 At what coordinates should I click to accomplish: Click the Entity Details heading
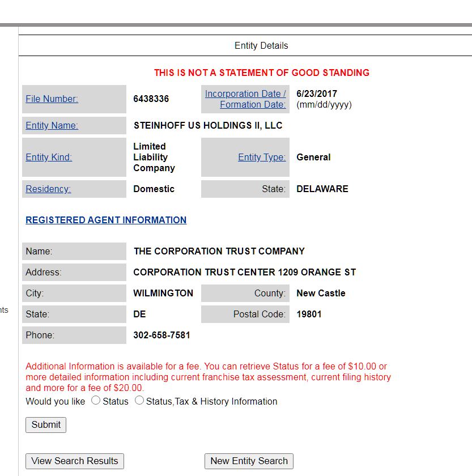[261, 45]
